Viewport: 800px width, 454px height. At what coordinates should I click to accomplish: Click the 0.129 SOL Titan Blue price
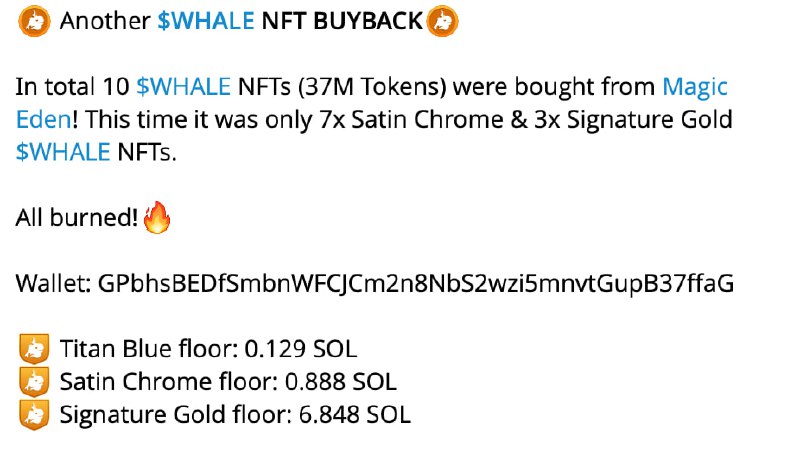click(301, 349)
